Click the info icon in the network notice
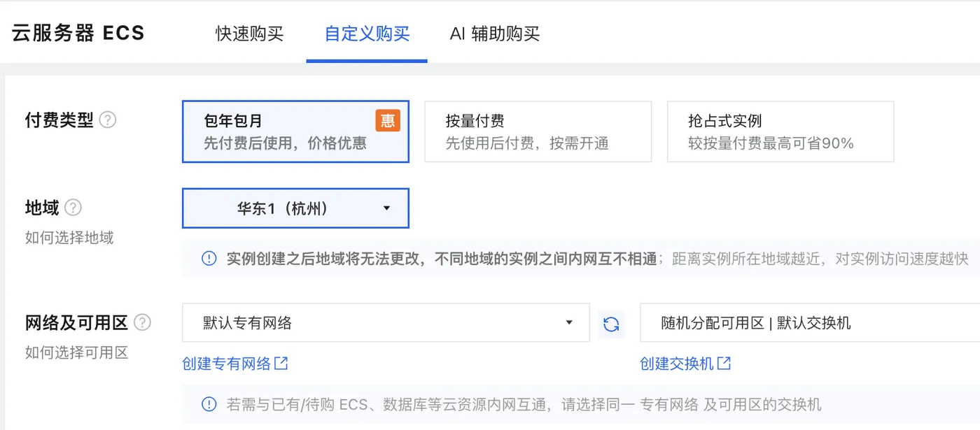This screenshot has width=980, height=430. pos(209,404)
